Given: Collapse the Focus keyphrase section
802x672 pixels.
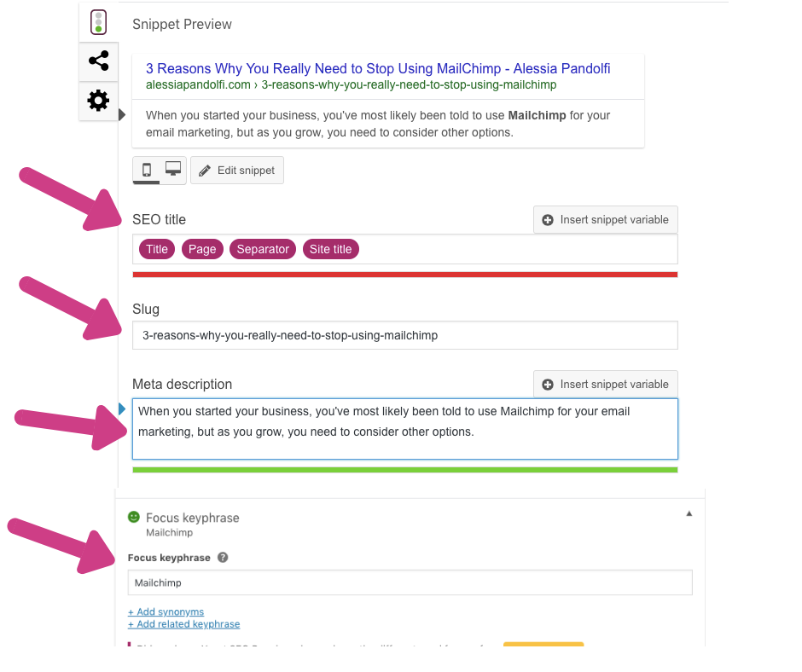Looking at the screenshot, I should point(689,513).
